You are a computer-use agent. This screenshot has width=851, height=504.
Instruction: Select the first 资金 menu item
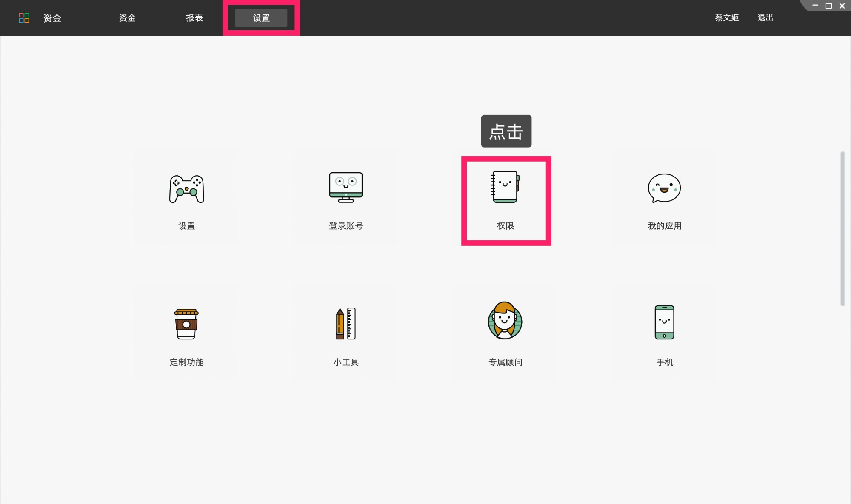52,18
